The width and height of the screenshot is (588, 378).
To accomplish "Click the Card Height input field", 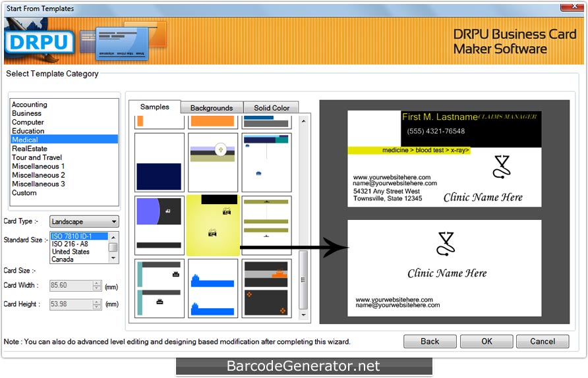I will click(x=71, y=304).
